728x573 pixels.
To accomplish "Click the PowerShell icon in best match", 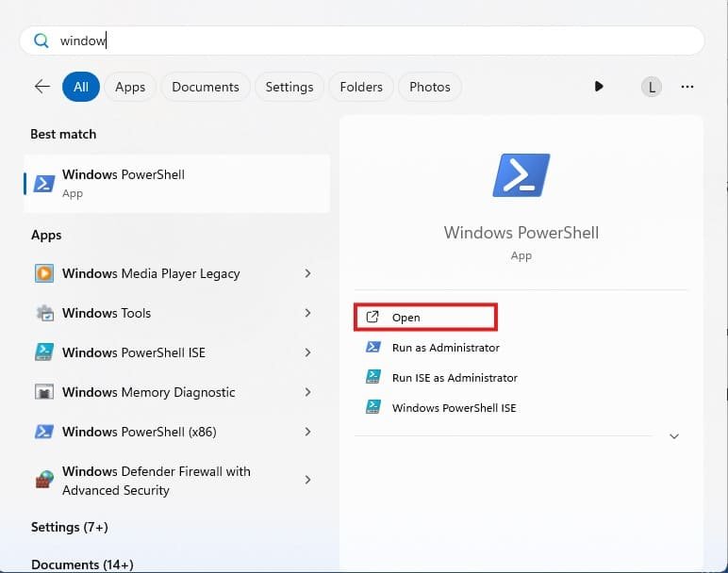I will click(x=44, y=184).
